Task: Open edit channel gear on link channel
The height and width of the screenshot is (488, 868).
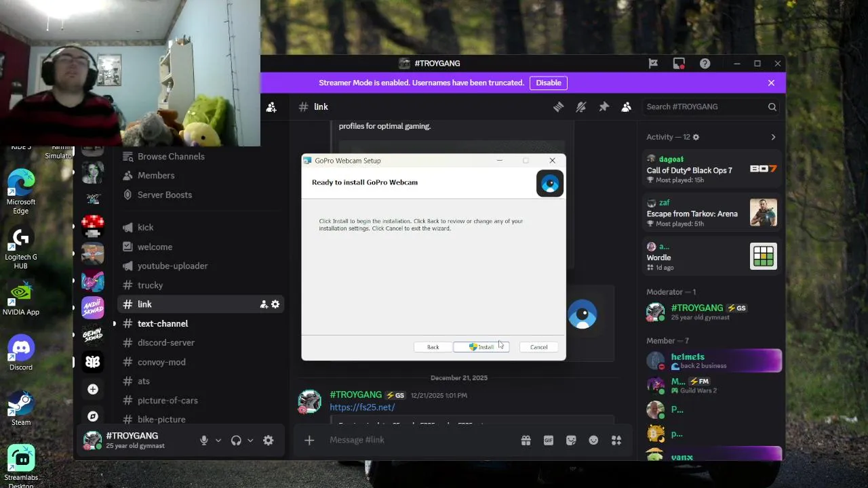Action: coord(275,304)
